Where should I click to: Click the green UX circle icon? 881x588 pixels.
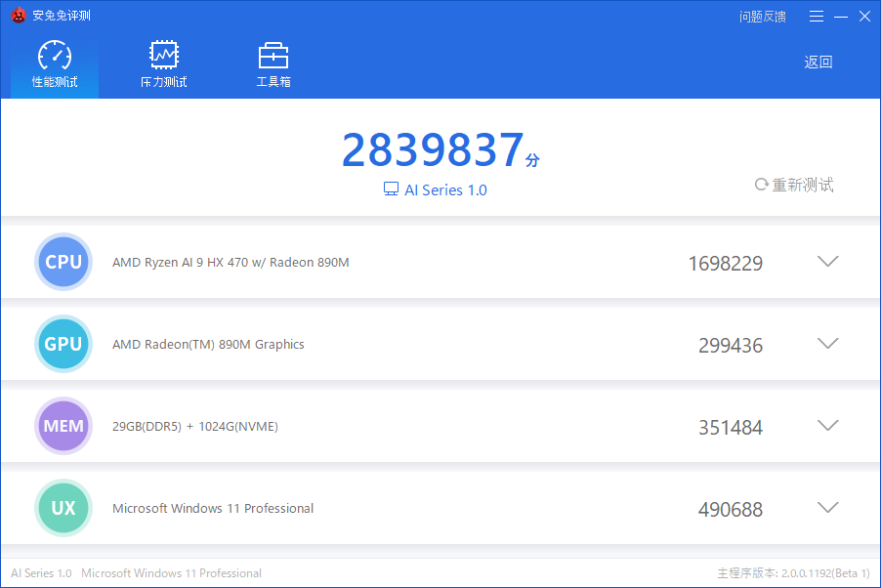[63, 508]
